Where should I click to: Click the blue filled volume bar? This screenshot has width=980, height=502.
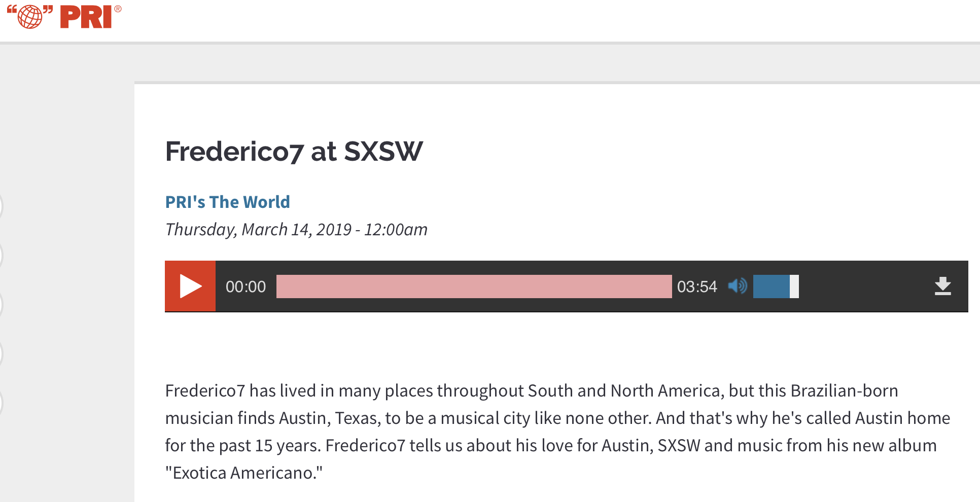772,286
